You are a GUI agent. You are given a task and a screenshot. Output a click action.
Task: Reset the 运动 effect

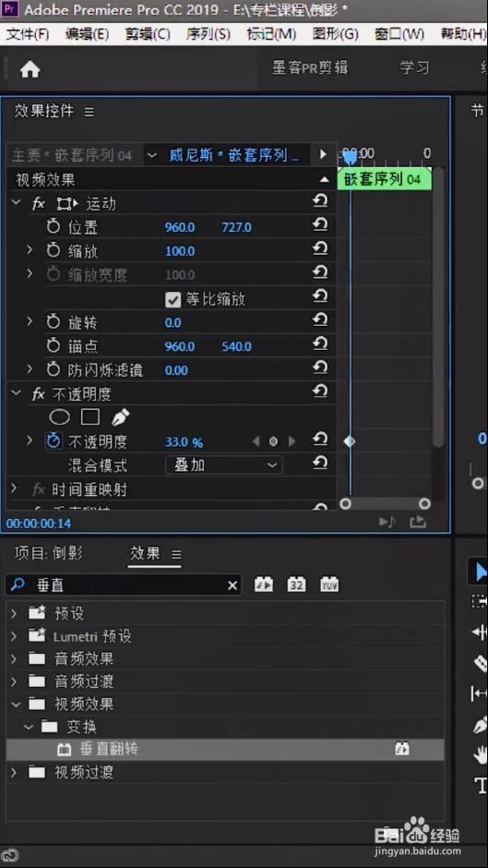(320, 201)
